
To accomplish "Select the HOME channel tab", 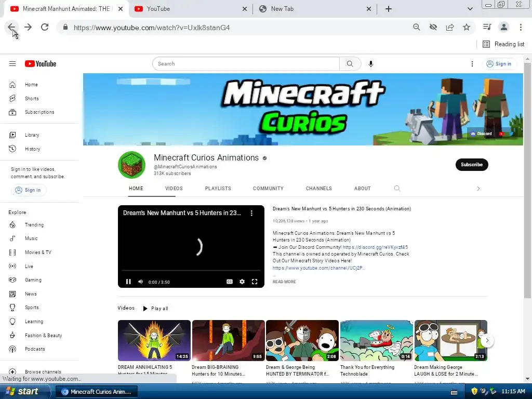I will pos(136,189).
